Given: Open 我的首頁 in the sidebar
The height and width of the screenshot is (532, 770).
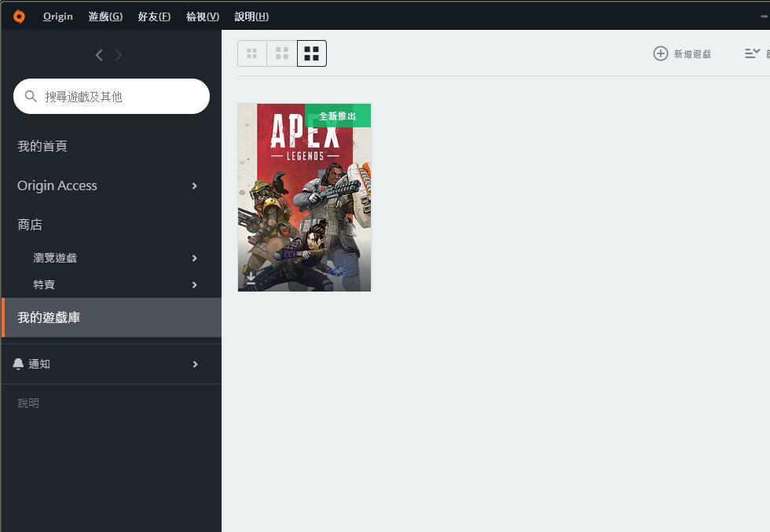Looking at the screenshot, I should [x=42, y=146].
